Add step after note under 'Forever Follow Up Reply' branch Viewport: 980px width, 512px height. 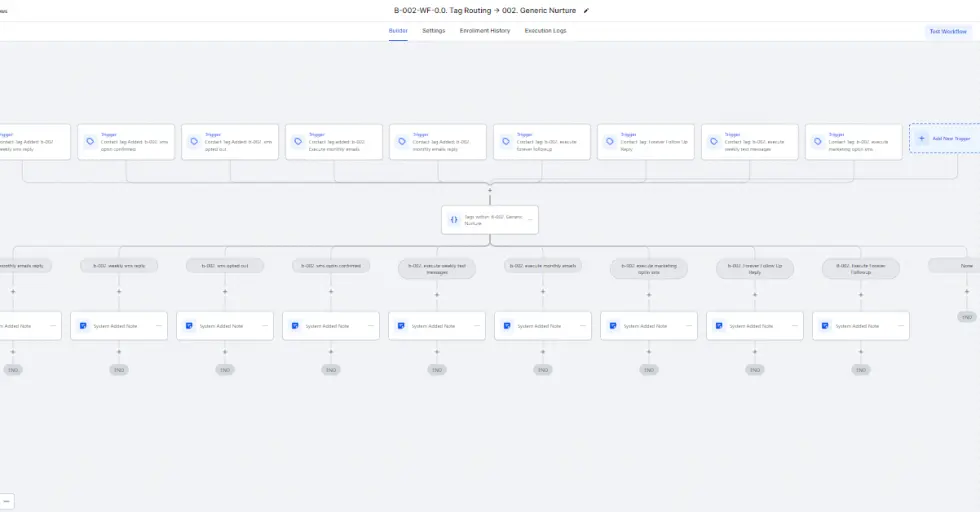(x=755, y=351)
